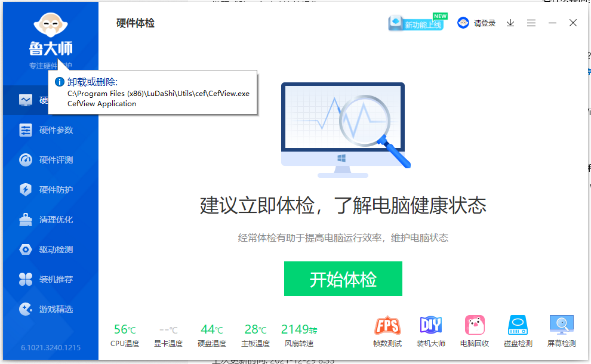Click the 56℃ CPU温度 reading
The image size is (591, 364).
(125, 335)
